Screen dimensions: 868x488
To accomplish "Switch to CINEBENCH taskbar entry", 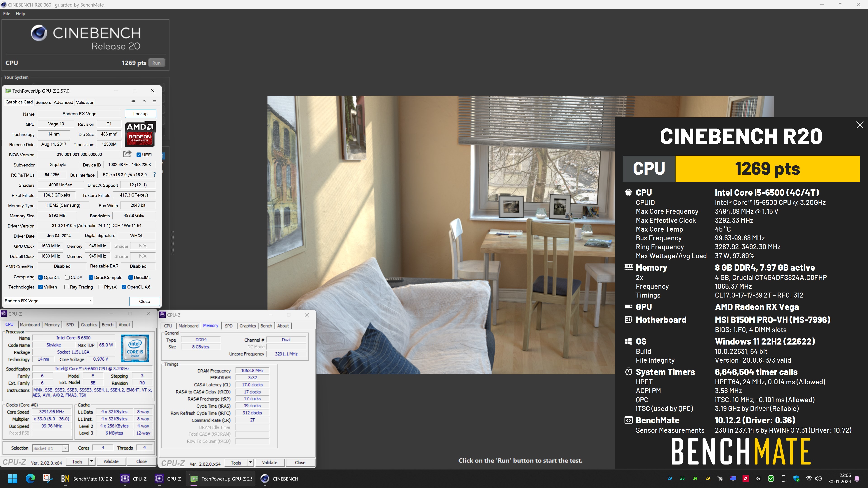I will point(280,479).
